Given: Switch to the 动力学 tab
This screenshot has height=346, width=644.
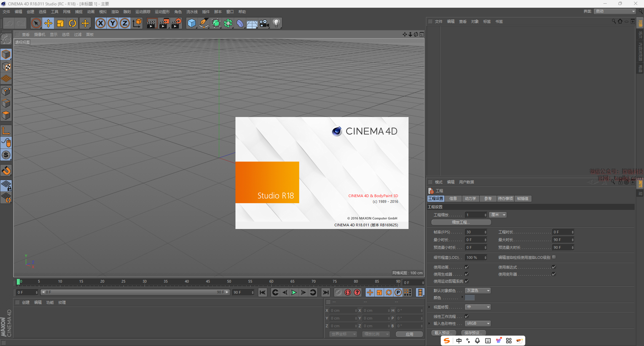Looking at the screenshot, I should pos(470,199).
